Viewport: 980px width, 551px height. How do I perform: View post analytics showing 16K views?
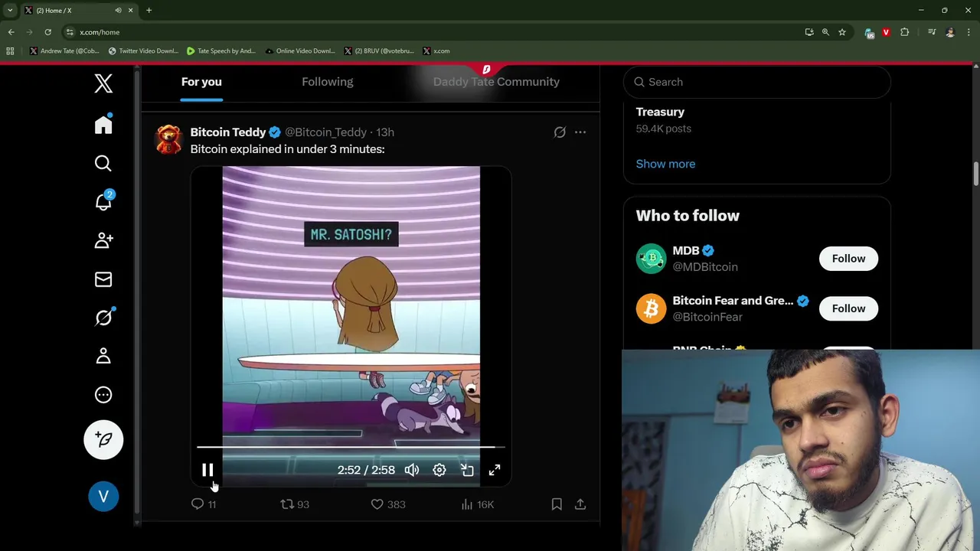point(478,504)
